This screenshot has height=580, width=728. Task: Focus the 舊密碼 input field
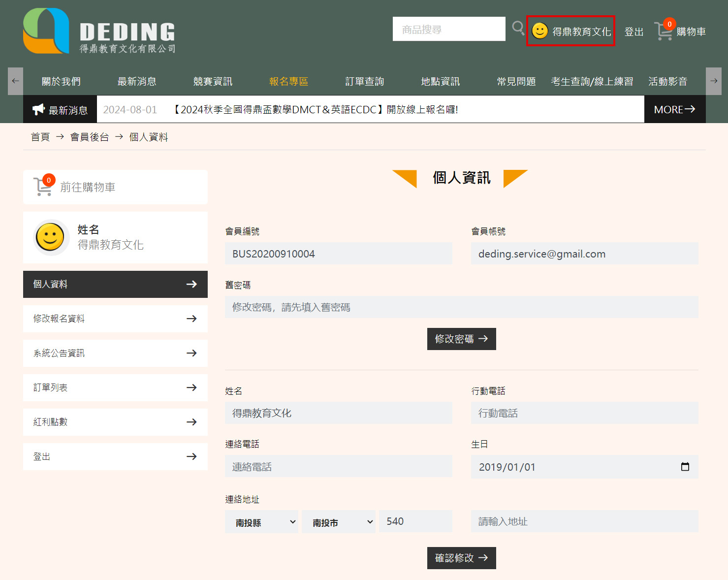point(461,307)
